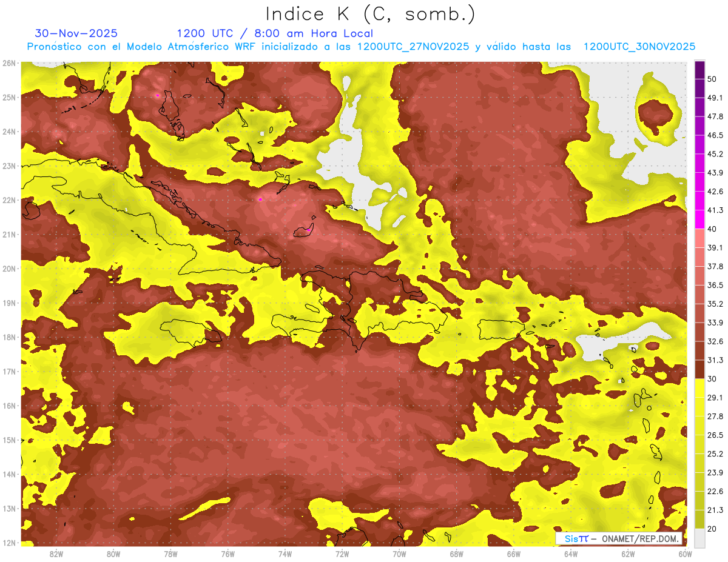The image size is (728, 562).
Task: Click the '36.5' colorbar label
Action: tap(714, 285)
